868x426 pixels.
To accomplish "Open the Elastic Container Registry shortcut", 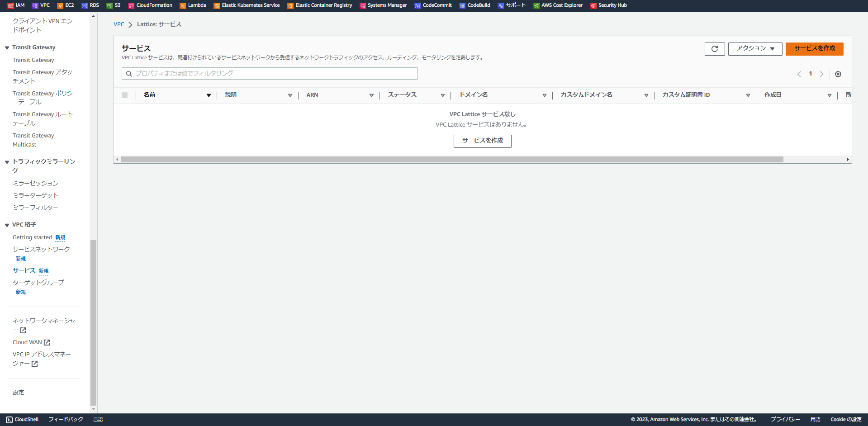I will [320, 5].
